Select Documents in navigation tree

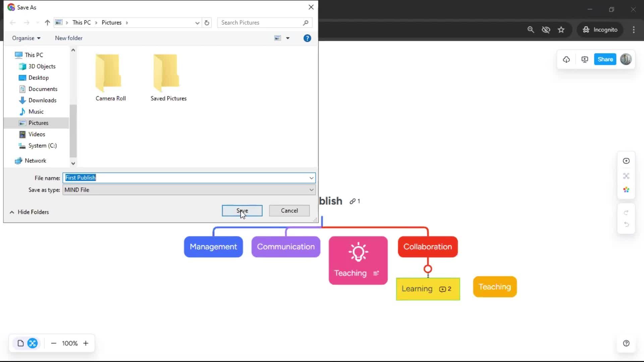coord(43,89)
